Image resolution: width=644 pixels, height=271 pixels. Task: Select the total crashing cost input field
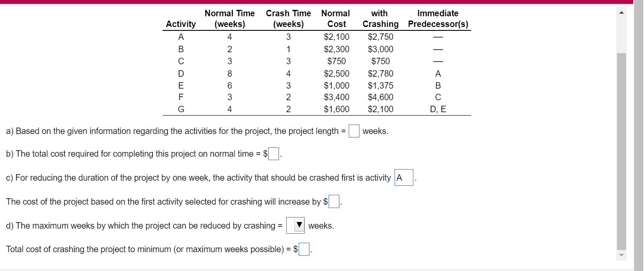point(303,249)
